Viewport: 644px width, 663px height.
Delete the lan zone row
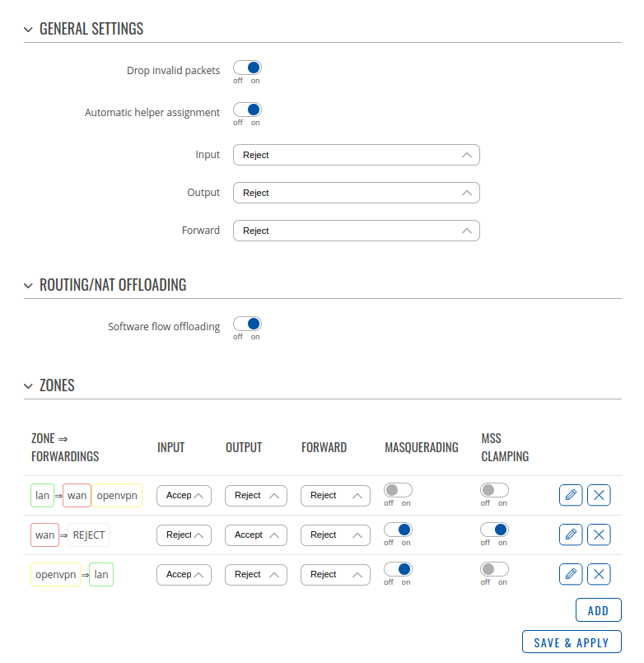coord(599,495)
